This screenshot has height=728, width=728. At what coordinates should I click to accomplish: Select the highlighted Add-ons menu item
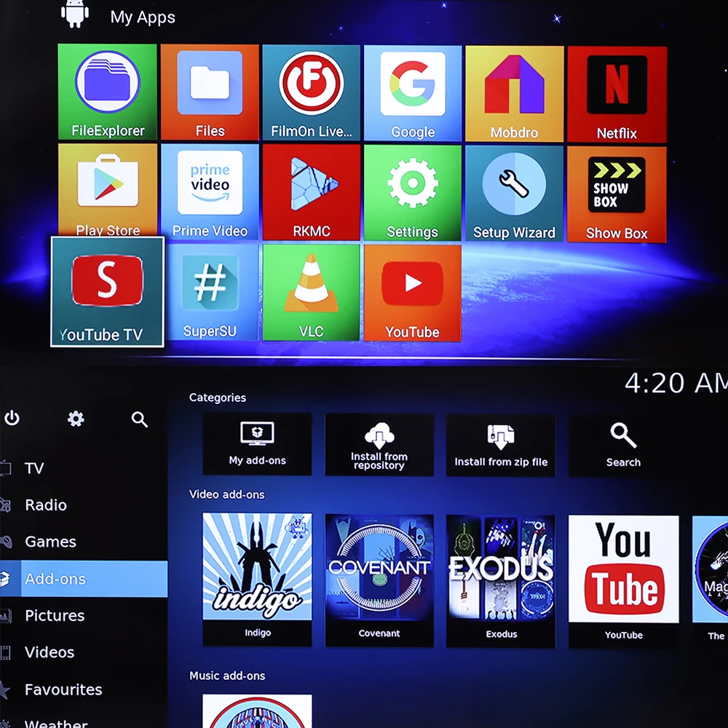coord(84,579)
